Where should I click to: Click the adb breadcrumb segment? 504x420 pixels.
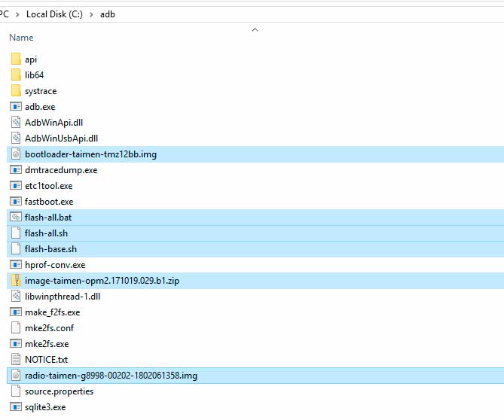point(108,14)
